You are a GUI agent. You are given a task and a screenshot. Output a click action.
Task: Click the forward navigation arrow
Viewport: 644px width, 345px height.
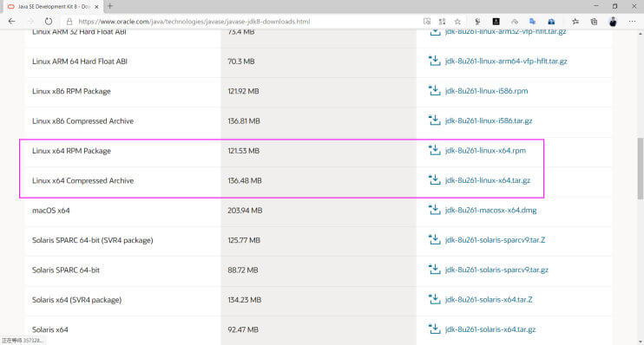30,22
